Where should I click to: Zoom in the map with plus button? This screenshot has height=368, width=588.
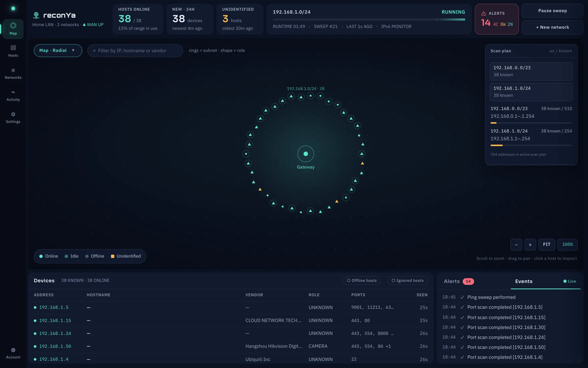pos(530,245)
